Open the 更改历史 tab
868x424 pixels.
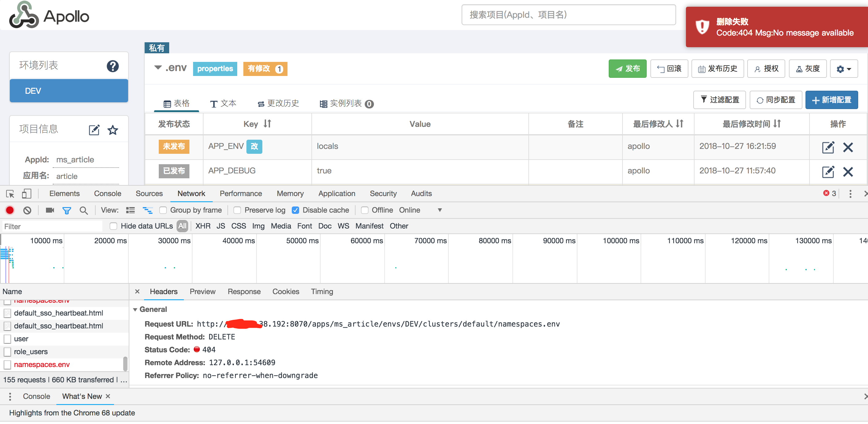278,103
